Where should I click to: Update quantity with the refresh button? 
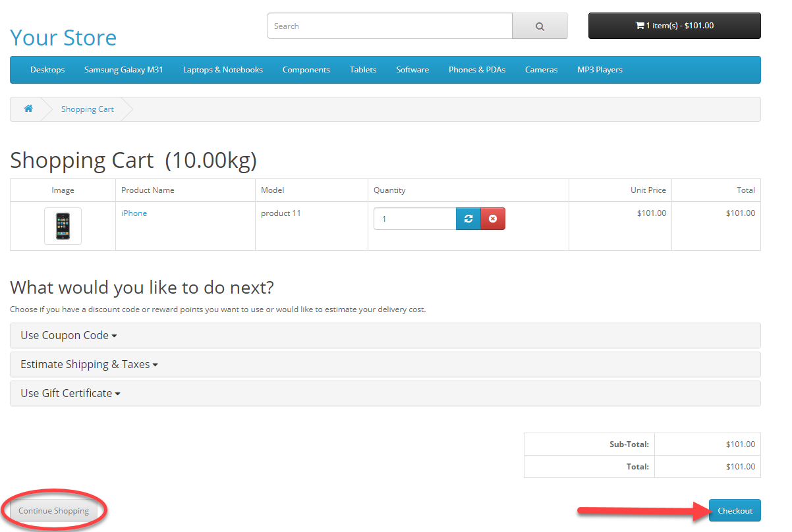[468, 219]
